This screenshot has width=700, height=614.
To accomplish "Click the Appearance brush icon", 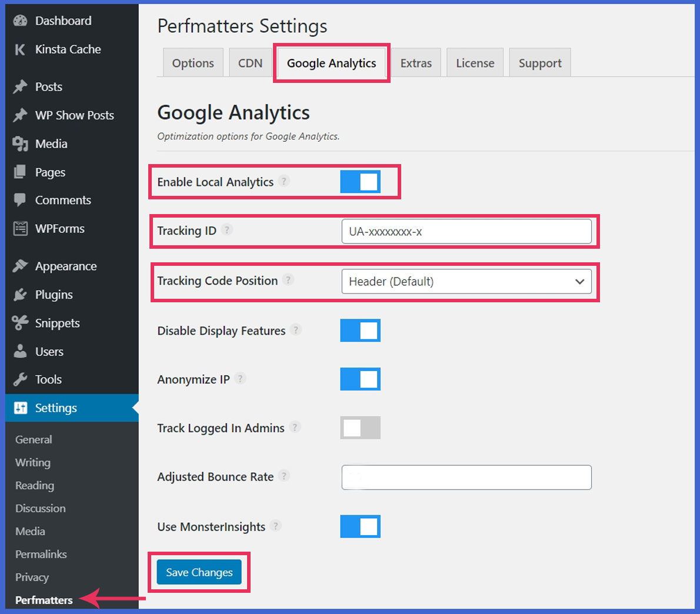I will (20, 266).
